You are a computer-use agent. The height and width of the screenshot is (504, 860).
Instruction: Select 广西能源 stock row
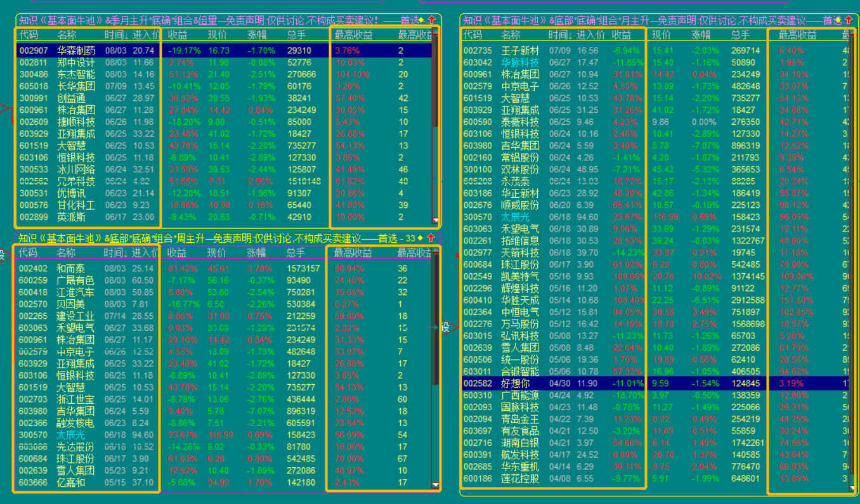pyautogui.click(x=656, y=395)
